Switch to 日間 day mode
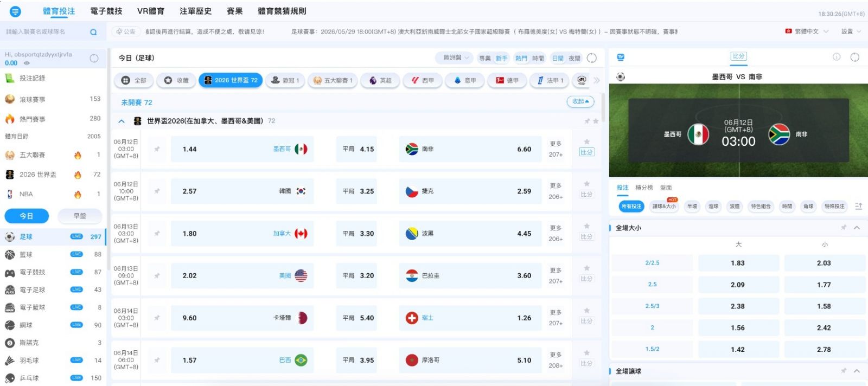Image resolution: width=868 pixels, height=386 pixels. coord(558,58)
